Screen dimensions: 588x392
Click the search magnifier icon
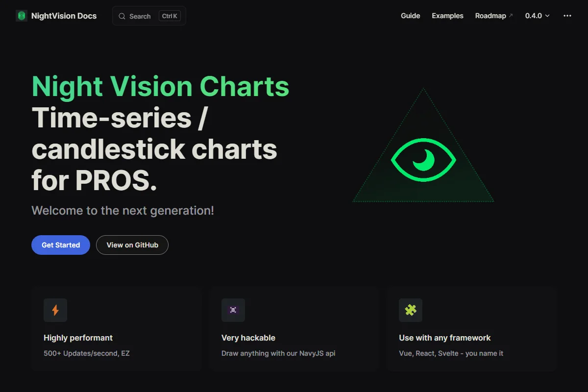point(122,16)
